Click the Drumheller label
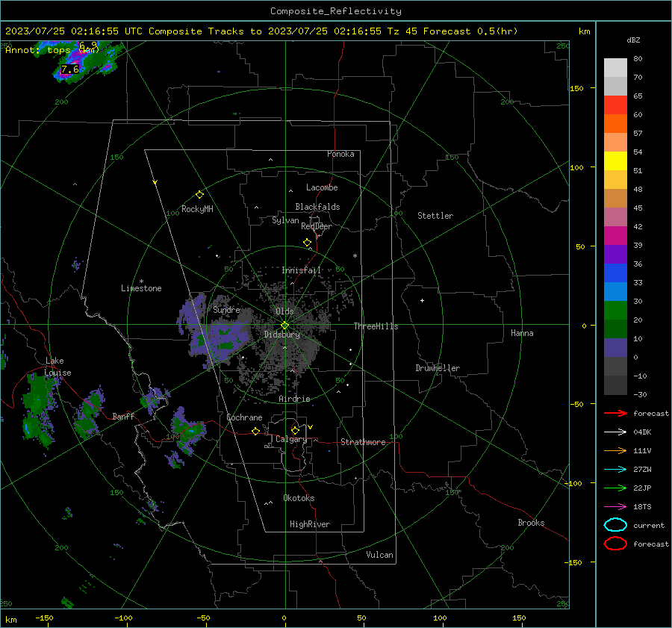This screenshot has height=628, width=672. [438, 368]
